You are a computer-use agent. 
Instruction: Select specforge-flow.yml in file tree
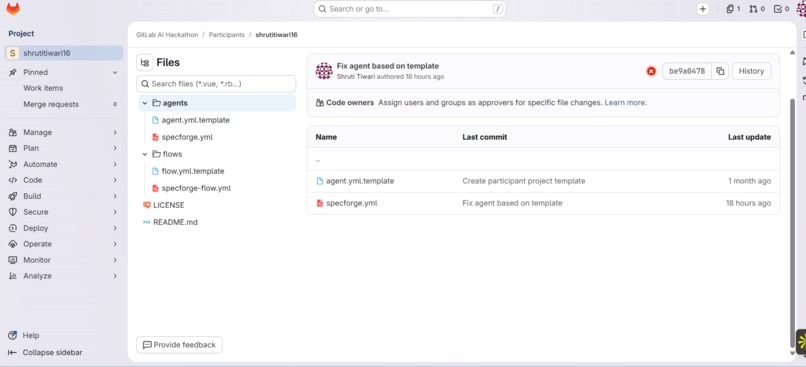196,188
